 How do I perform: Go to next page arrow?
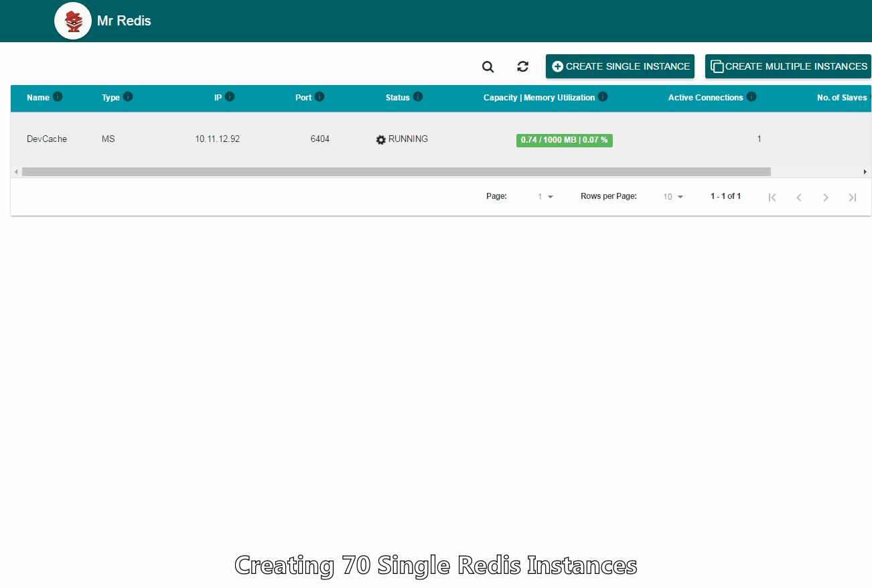pos(826,197)
